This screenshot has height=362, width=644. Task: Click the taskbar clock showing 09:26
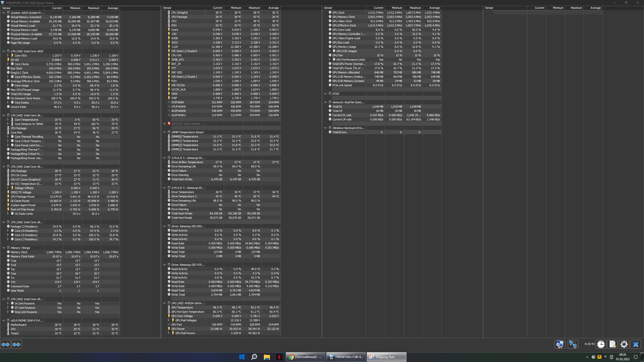[x=623, y=357]
